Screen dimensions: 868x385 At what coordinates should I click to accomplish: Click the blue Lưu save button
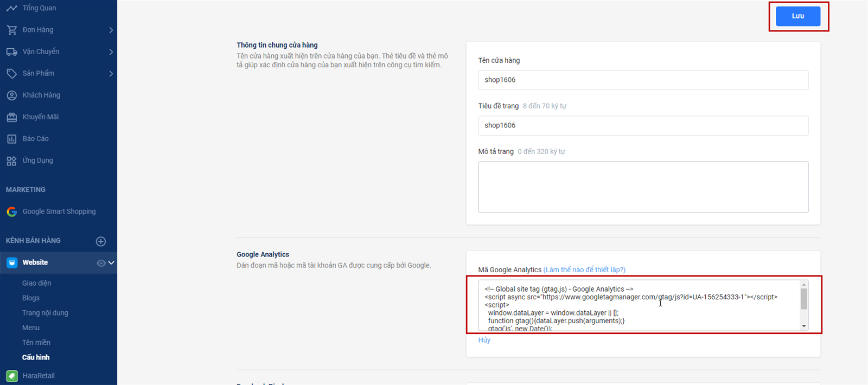click(798, 16)
